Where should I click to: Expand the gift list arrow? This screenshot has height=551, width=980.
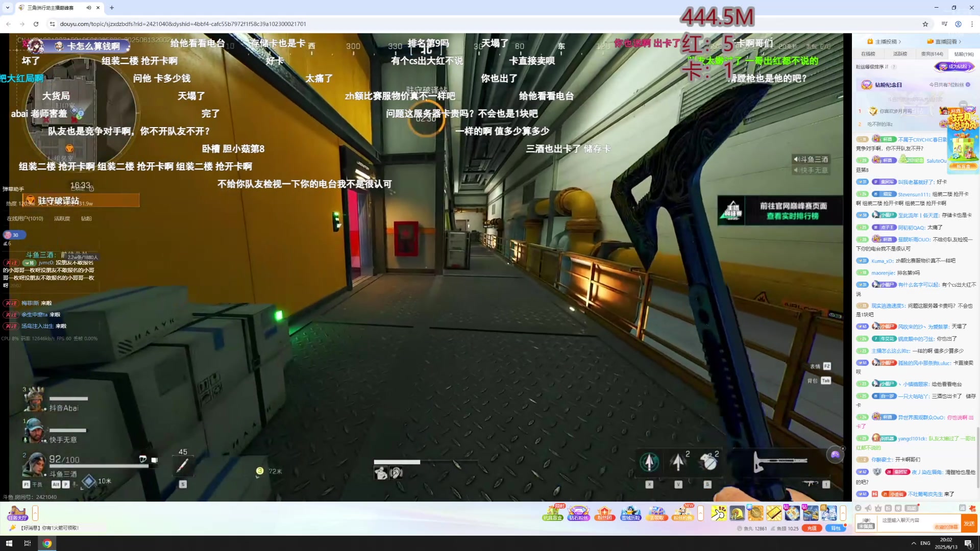click(x=843, y=513)
